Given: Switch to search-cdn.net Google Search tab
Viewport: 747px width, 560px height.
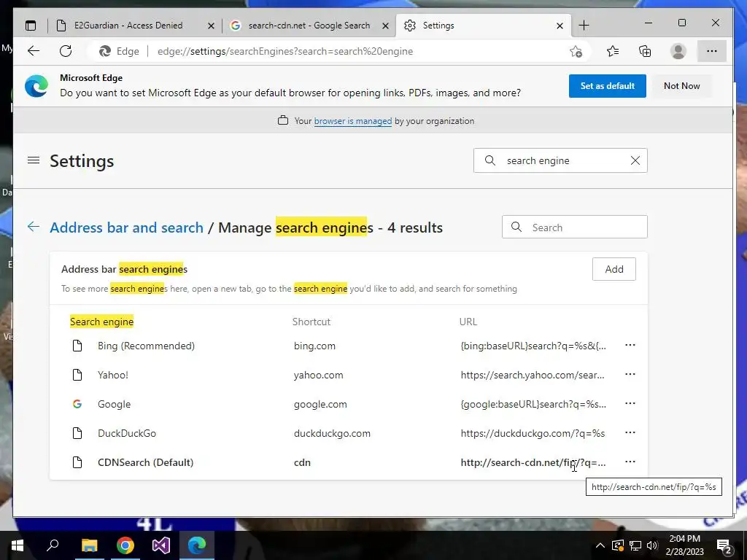Looking at the screenshot, I should click(309, 26).
